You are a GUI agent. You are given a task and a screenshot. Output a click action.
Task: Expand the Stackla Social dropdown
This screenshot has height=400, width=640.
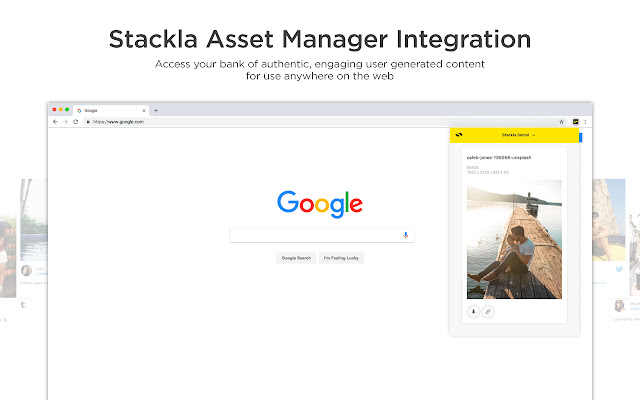[x=518, y=135]
